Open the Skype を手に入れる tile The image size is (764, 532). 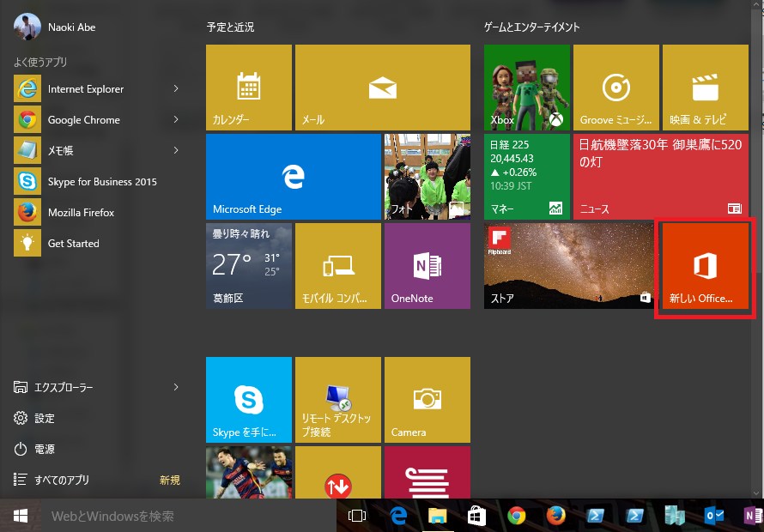click(x=248, y=400)
